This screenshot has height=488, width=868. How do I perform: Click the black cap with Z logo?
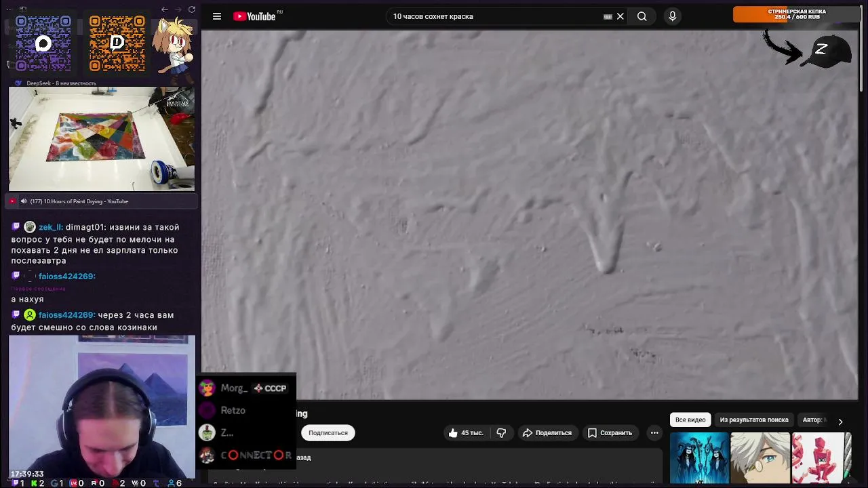827,51
